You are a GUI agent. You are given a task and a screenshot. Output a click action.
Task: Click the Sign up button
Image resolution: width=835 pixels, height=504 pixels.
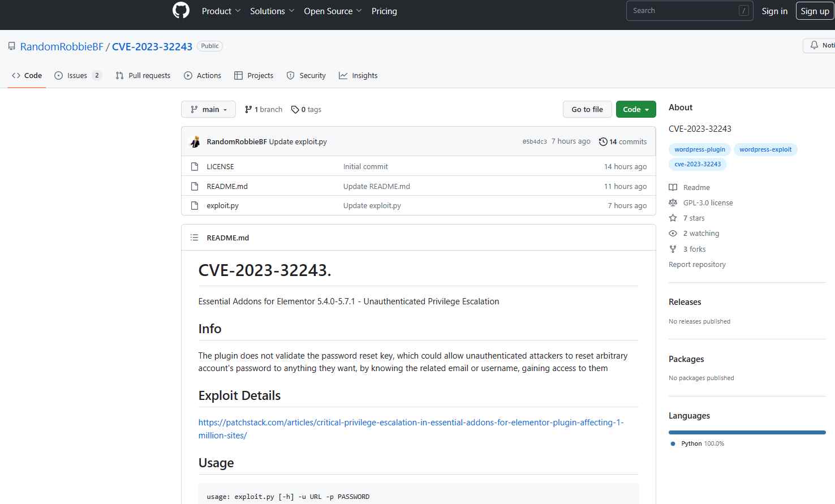[x=815, y=11]
